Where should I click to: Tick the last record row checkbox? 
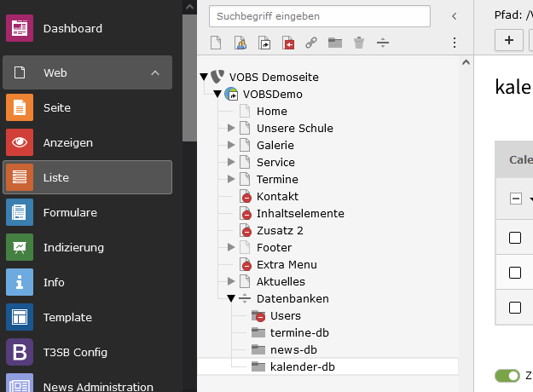pyautogui.click(x=515, y=307)
